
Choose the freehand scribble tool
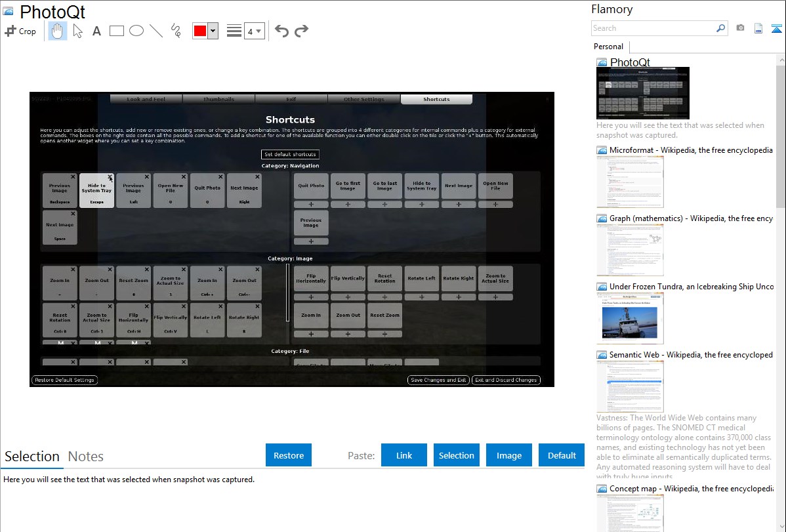pyautogui.click(x=176, y=31)
